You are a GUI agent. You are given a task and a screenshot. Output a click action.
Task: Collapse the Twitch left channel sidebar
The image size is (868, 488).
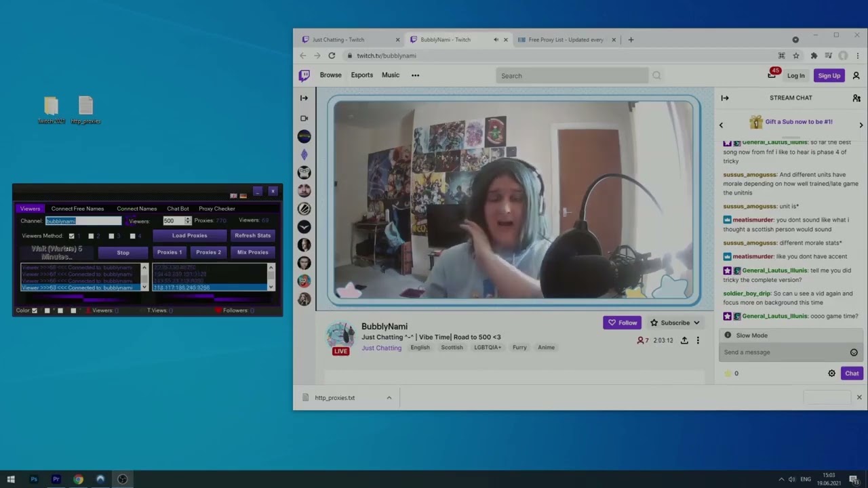(304, 98)
